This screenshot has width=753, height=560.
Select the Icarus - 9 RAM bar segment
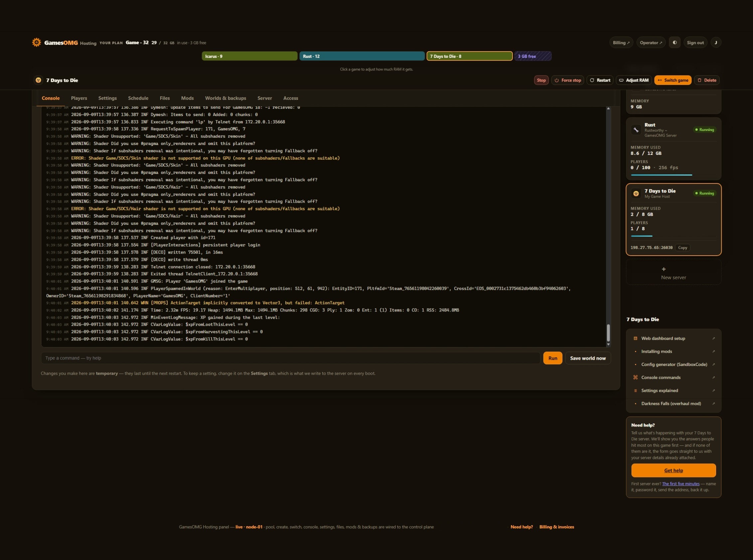[x=249, y=56]
